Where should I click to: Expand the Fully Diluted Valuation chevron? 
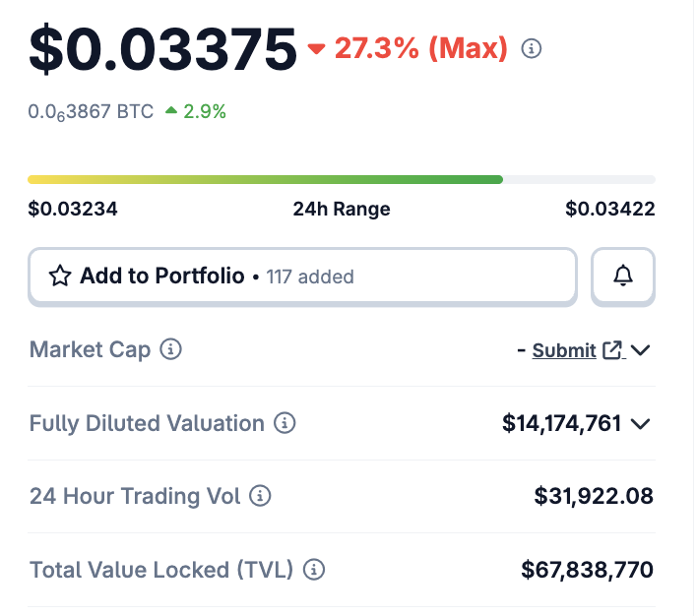[641, 424]
